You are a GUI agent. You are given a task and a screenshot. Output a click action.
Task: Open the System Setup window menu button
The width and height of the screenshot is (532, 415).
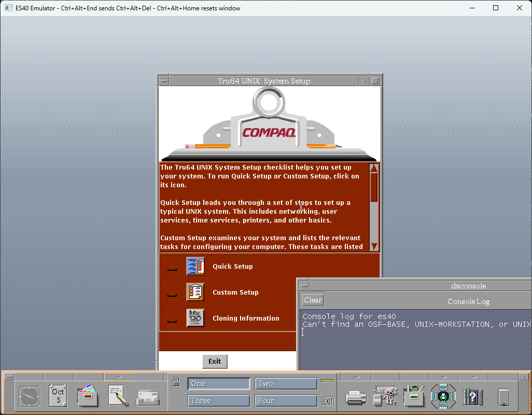tap(164, 81)
